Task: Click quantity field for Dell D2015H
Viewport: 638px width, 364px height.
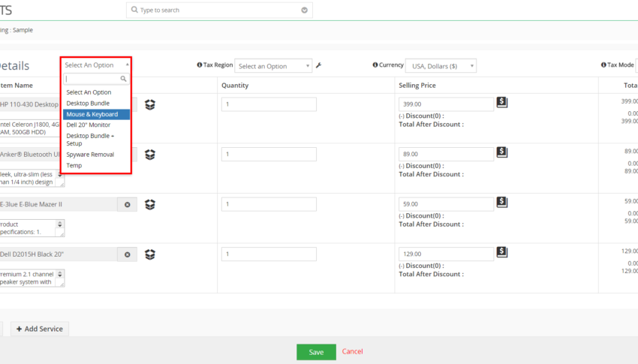Action: coord(269,254)
